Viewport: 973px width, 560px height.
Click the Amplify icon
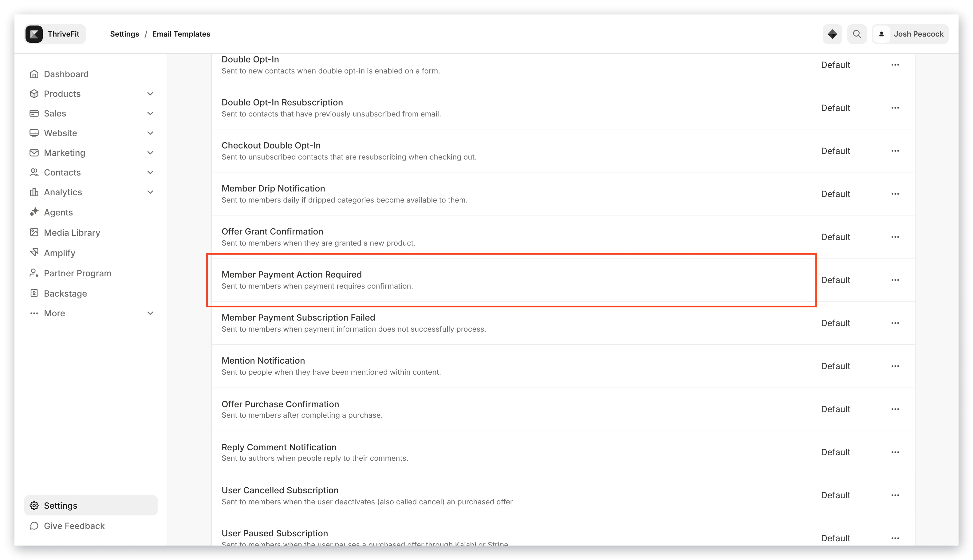[x=34, y=252]
